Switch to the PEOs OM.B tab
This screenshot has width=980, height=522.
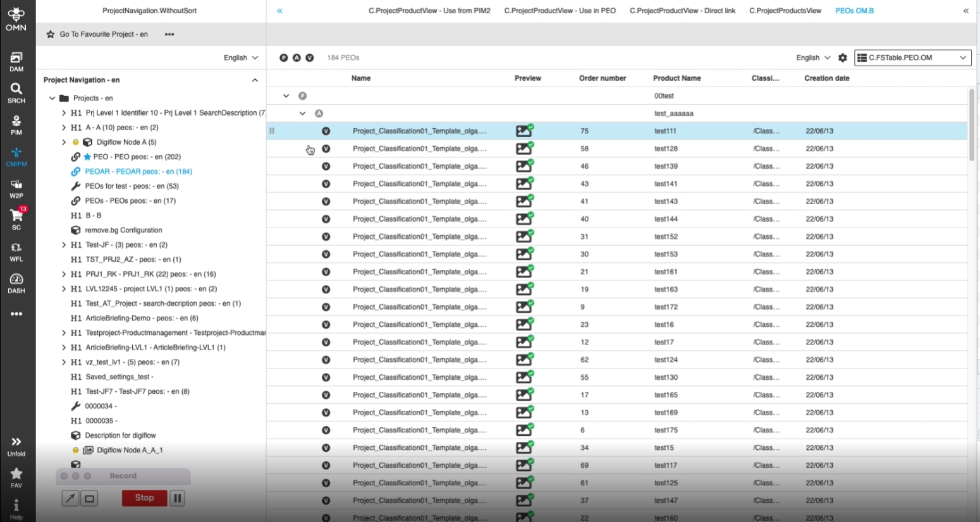click(x=854, y=11)
